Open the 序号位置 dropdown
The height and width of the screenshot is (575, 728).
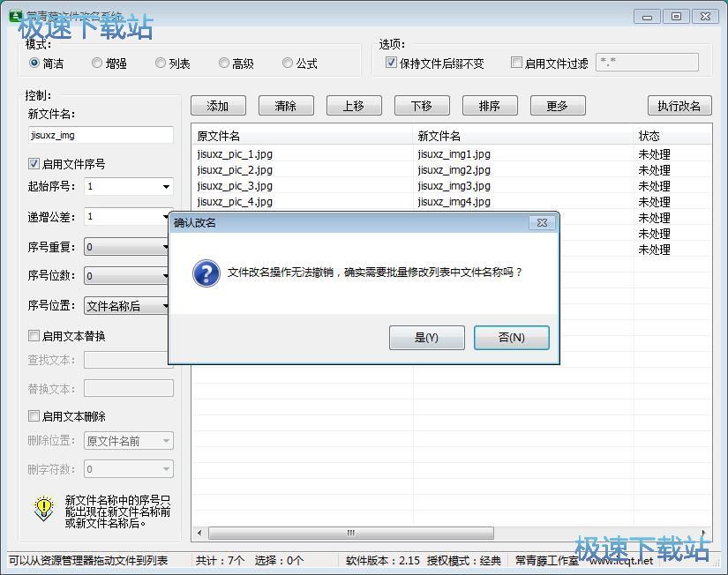point(126,306)
